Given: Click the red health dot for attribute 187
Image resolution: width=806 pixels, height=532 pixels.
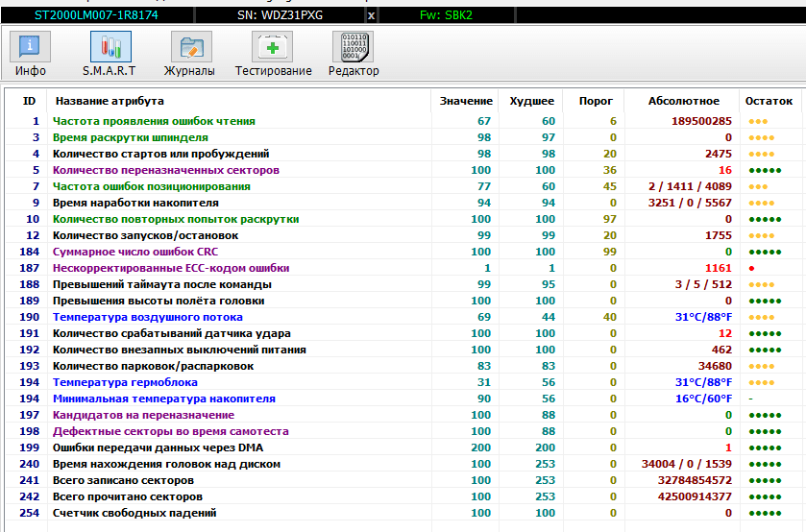Looking at the screenshot, I should click(x=750, y=269).
